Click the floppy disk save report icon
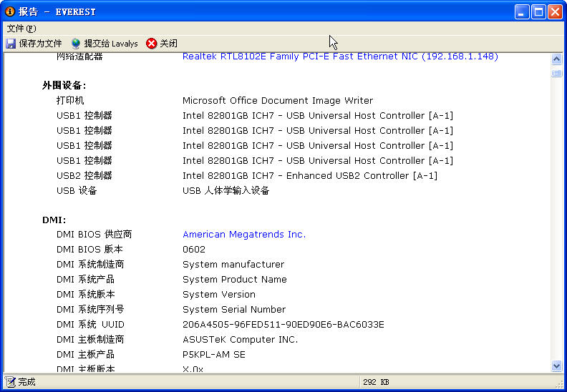Viewport: 567px width, 392px height. 11,44
